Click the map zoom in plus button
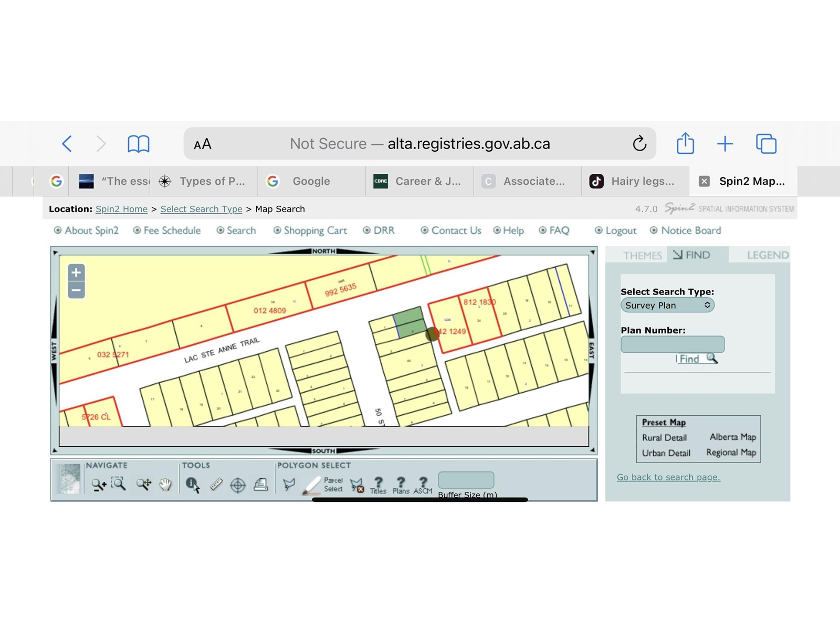Screen dimensions: 840x630 pos(76,272)
